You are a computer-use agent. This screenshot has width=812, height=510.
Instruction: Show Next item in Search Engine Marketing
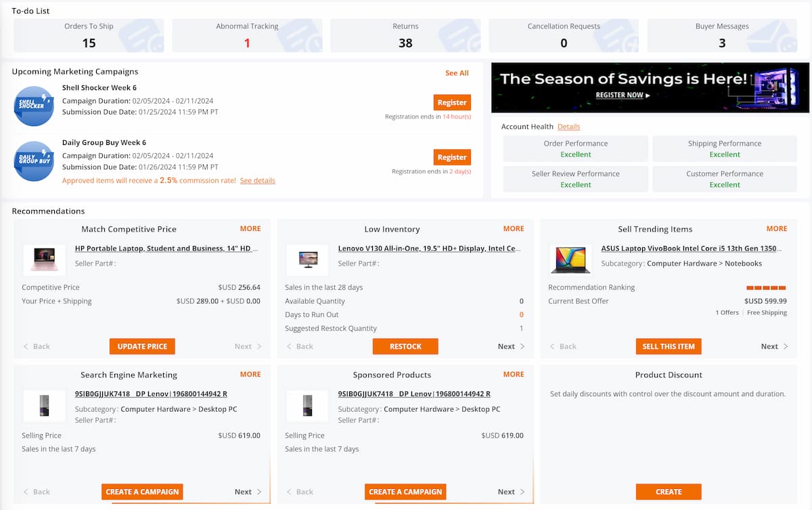(248, 492)
